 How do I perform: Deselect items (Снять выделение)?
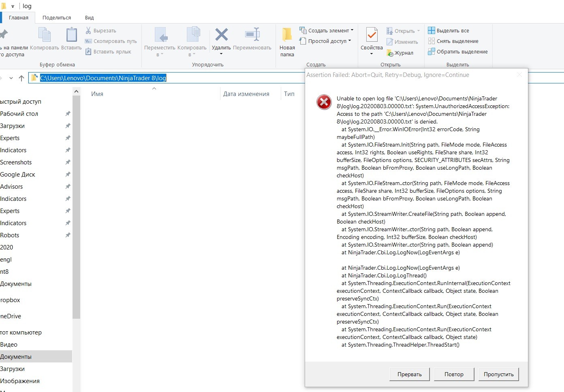453,41
